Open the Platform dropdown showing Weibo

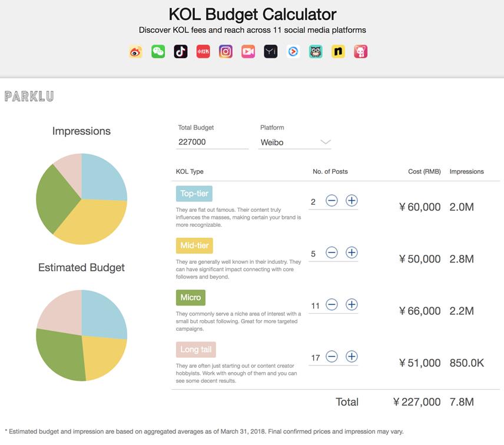294,142
